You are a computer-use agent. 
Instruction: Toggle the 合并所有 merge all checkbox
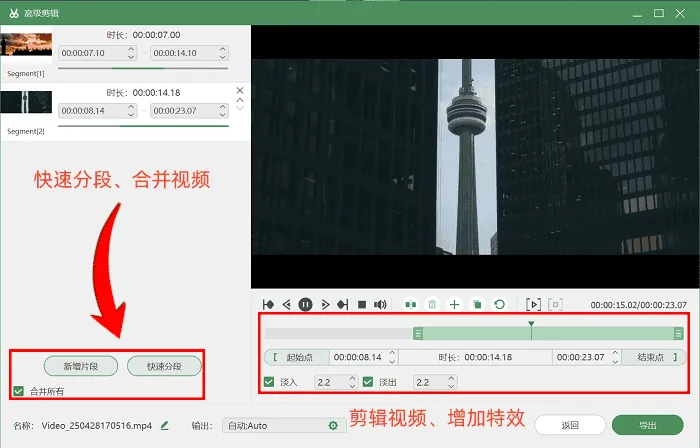[18, 391]
